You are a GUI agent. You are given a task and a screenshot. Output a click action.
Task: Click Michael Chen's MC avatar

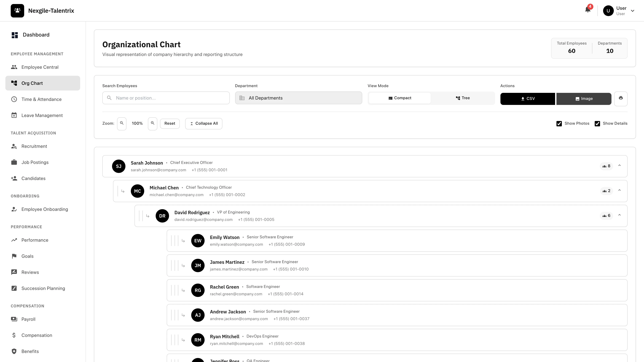(x=138, y=191)
